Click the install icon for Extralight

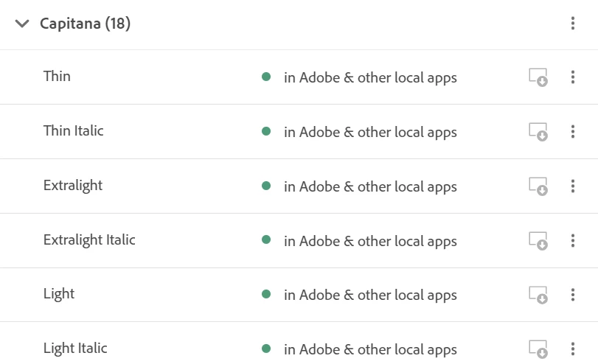pyautogui.click(x=538, y=186)
